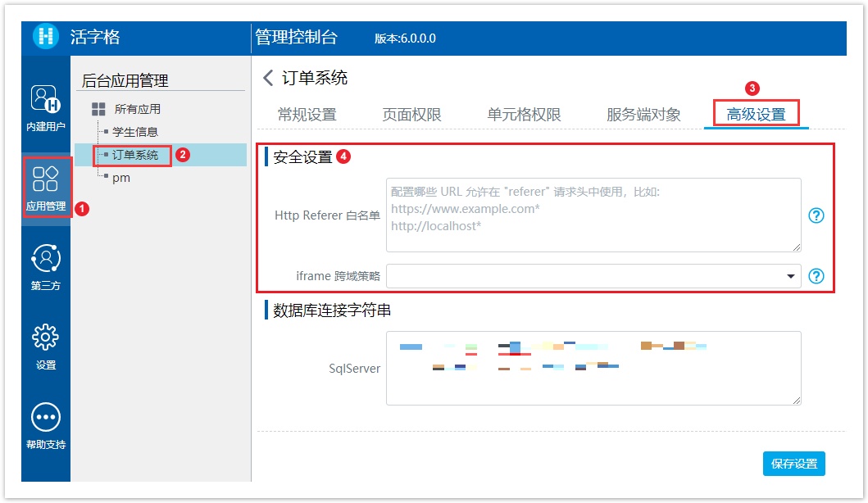Switch to the 高级设置 tab

[x=757, y=115]
